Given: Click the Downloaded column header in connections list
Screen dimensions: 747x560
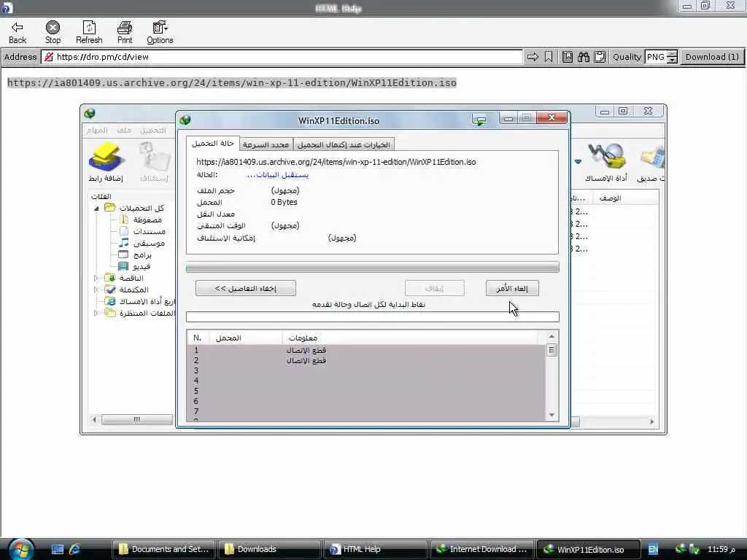Looking at the screenshot, I should coord(246,338).
